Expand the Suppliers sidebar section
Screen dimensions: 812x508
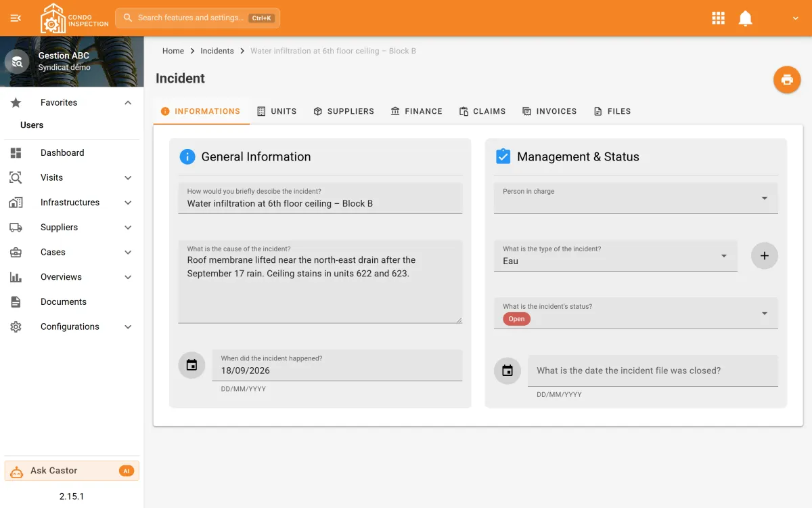click(x=72, y=228)
